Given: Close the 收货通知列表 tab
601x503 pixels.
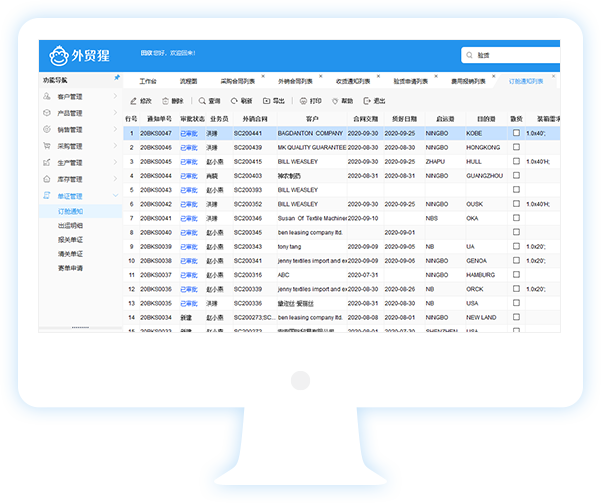Looking at the screenshot, I should pos(378,76).
